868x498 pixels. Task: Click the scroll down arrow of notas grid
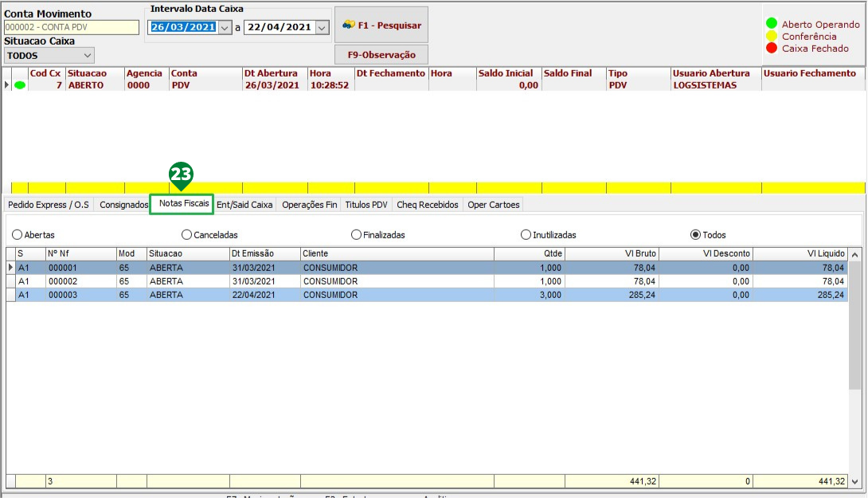click(854, 481)
